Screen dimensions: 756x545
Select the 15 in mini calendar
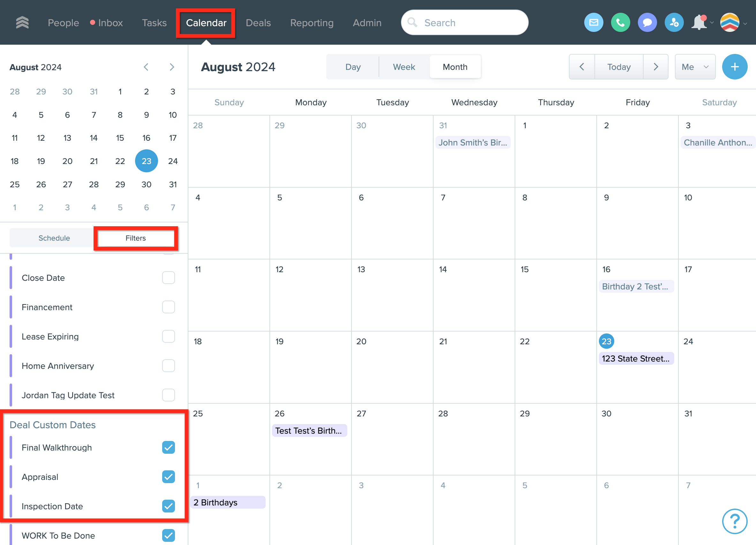[120, 138]
